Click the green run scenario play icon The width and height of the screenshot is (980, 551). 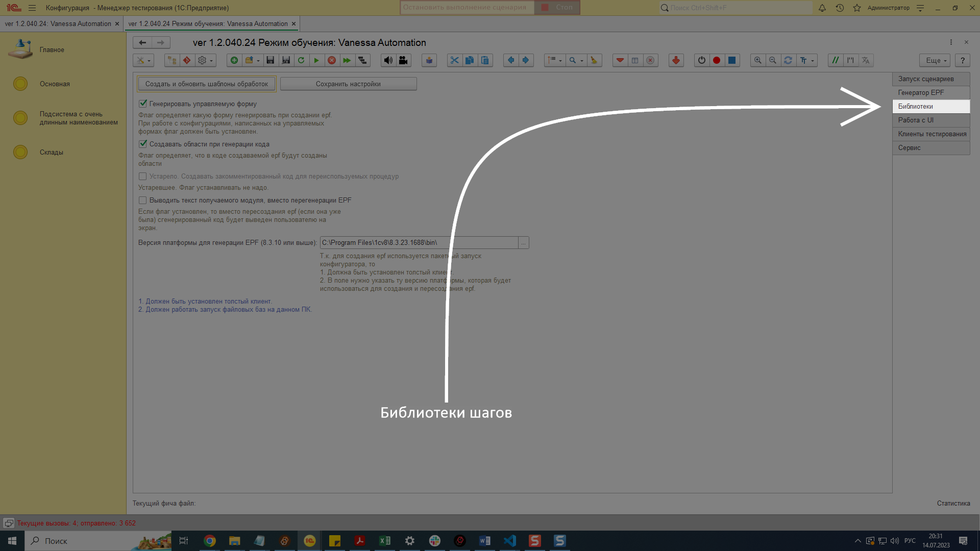pos(316,60)
